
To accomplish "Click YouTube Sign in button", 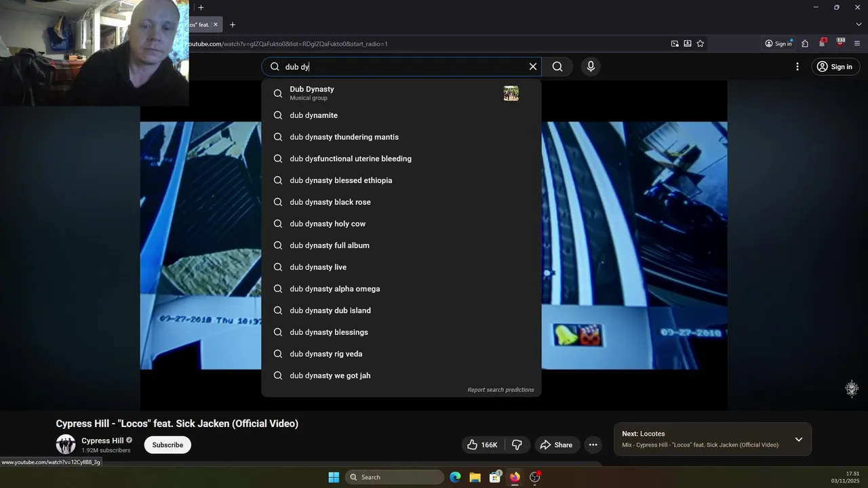I will 835,66.
